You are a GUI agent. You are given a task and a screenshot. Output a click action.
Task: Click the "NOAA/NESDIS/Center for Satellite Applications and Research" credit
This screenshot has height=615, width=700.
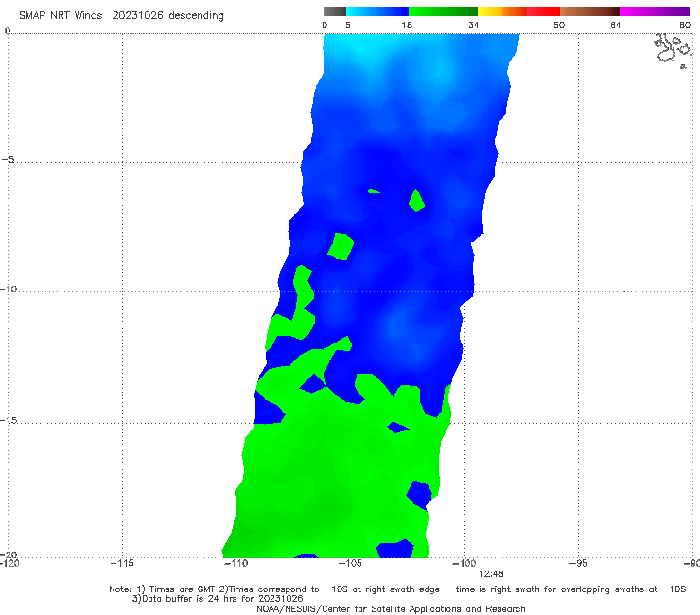pos(391,609)
